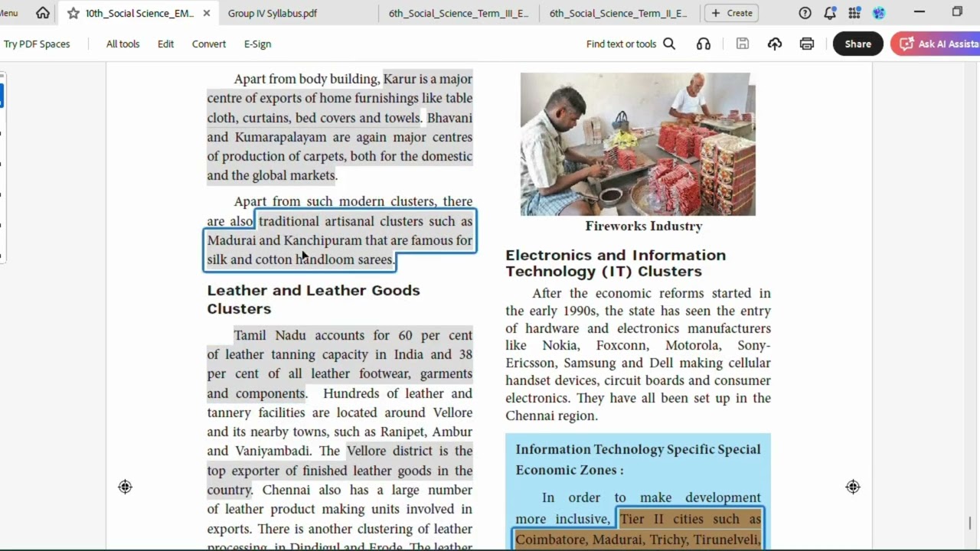980x551 pixels.
Task: Open notifications bell icon
Action: pyautogui.click(x=830, y=13)
